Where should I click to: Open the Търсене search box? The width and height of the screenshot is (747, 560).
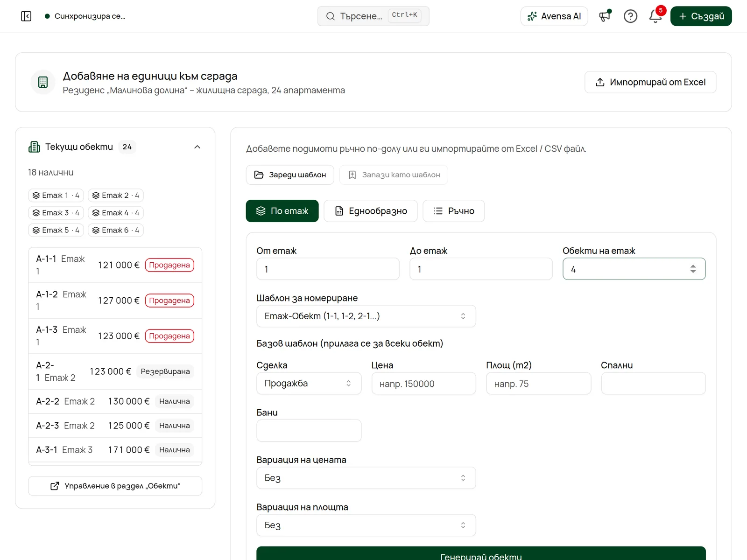[373, 16]
